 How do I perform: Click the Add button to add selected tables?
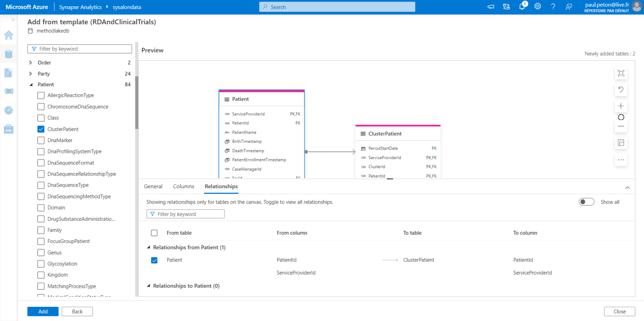(x=43, y=311)
